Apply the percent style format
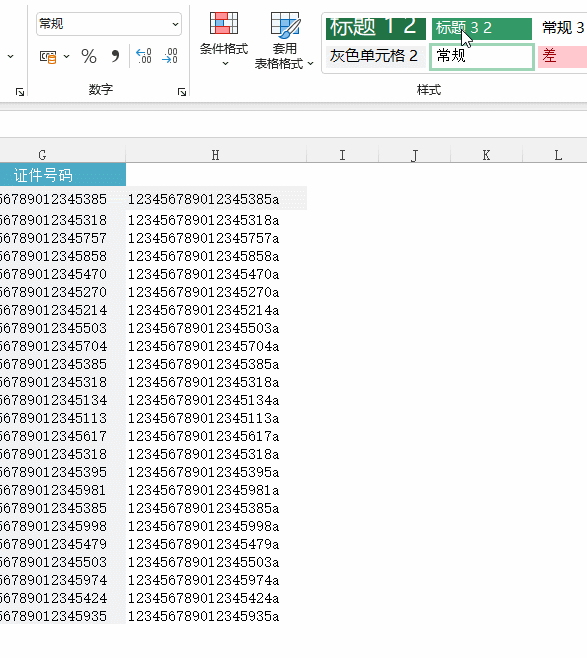 tap(89, 56)
